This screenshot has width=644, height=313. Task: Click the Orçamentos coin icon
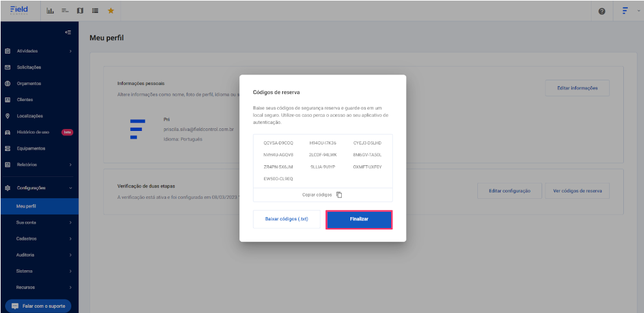pos(7,84)
